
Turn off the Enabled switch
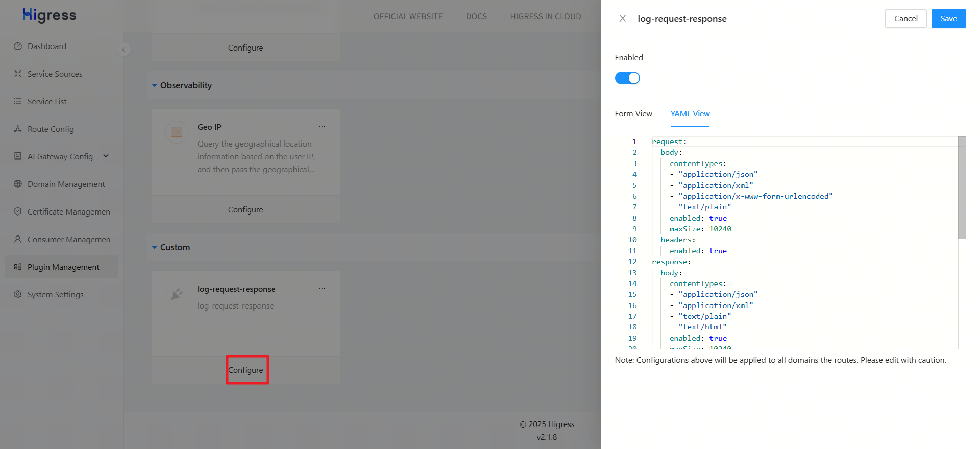tap(627, 78)
